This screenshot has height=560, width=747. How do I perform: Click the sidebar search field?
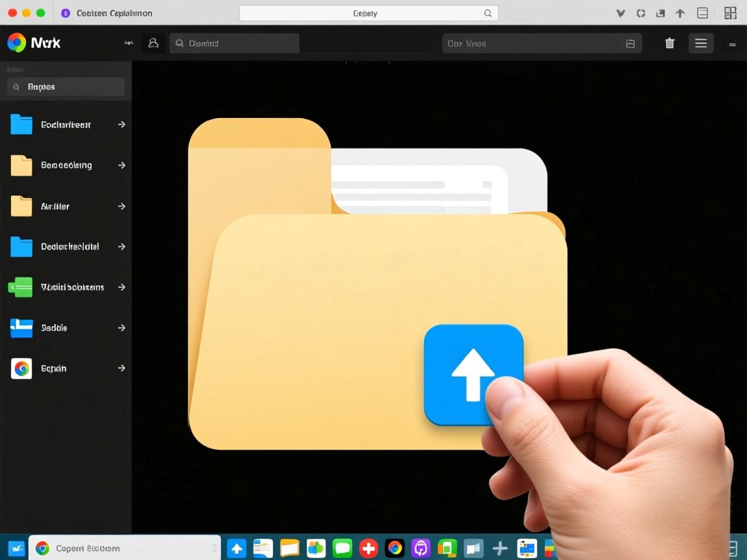pos(65,87)
